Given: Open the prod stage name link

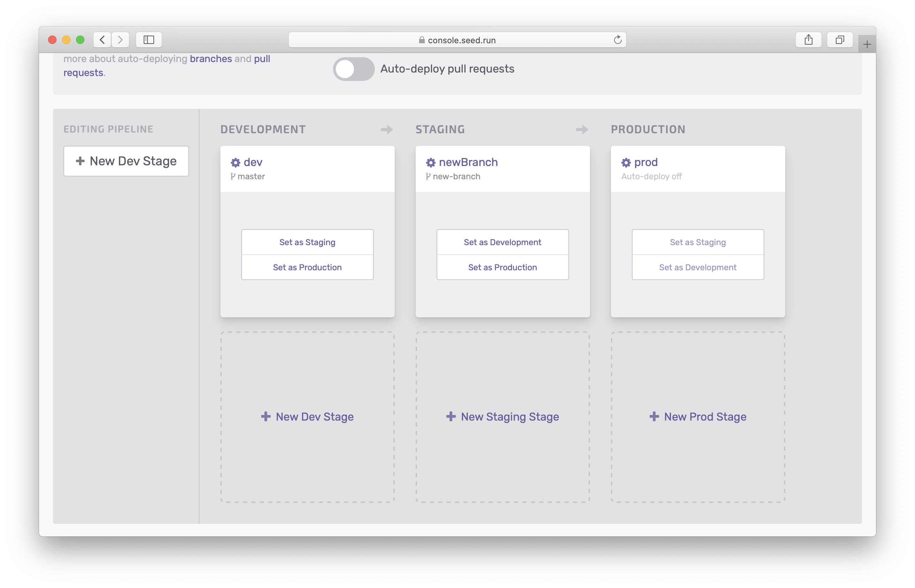Looking at the screenshot, I should (646, 162).
